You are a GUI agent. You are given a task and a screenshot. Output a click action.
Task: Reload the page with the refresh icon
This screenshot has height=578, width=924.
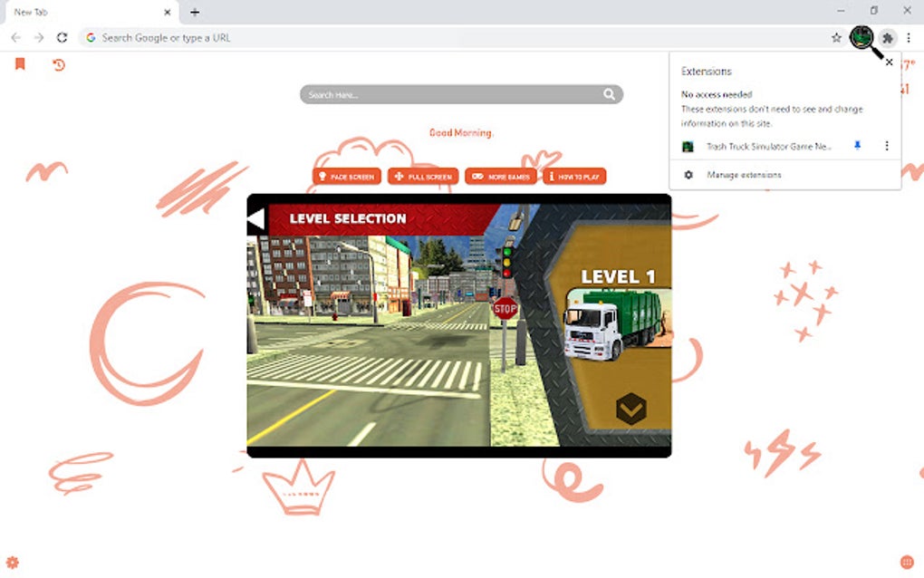(x=62, y=37)
